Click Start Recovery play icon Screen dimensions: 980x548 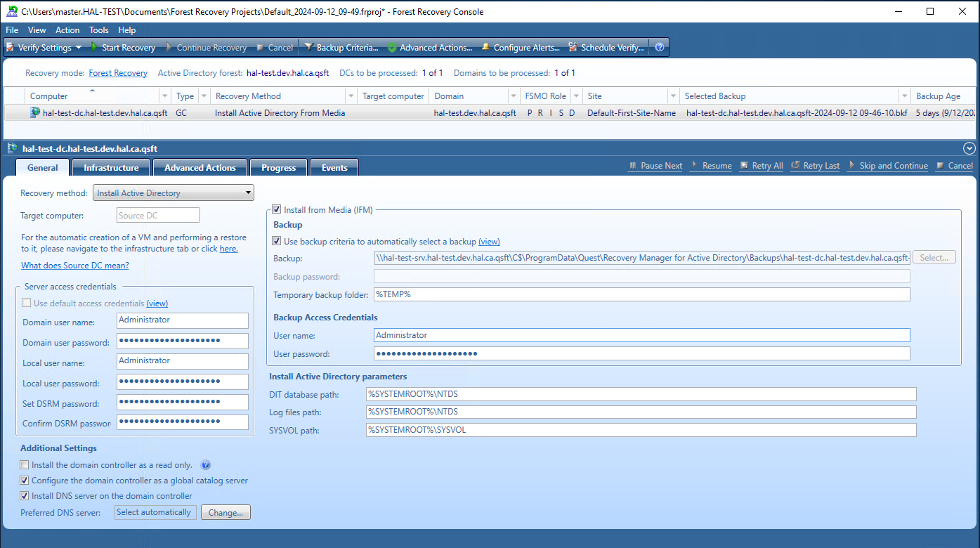[94, 48]
